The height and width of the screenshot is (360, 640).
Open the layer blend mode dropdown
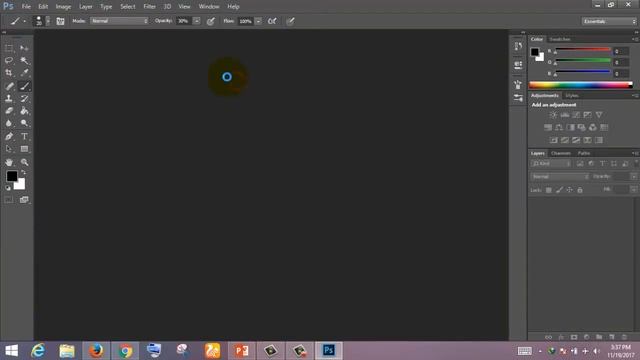[x=560, y=177]
